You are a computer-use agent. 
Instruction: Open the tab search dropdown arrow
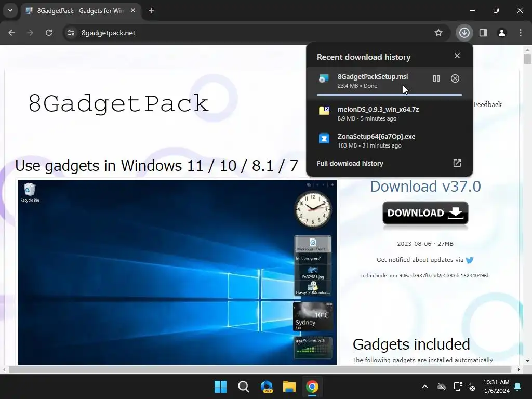[10, 10]
